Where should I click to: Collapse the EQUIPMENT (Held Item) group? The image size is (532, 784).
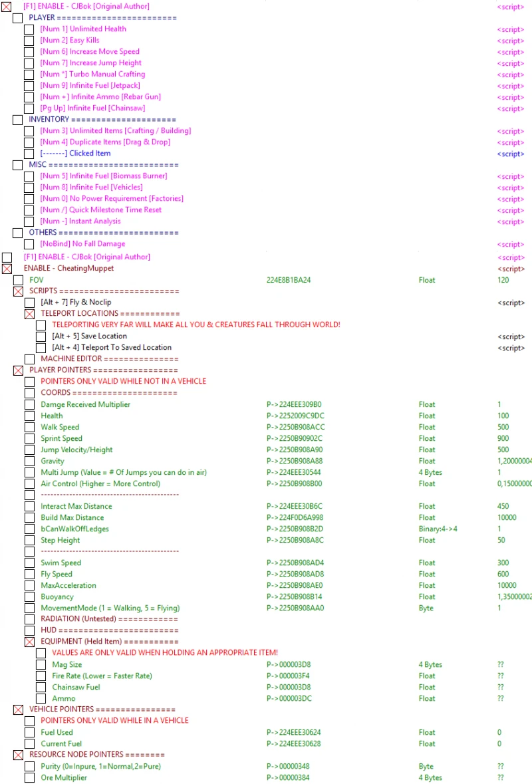coord(29,642)
